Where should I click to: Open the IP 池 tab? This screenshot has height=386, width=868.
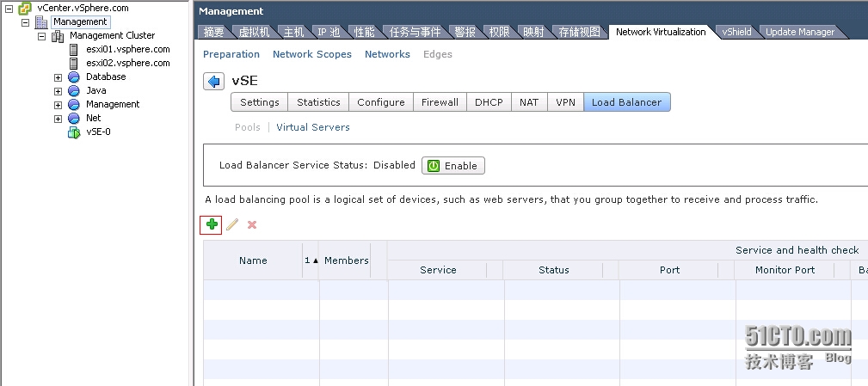click(329, 32)
